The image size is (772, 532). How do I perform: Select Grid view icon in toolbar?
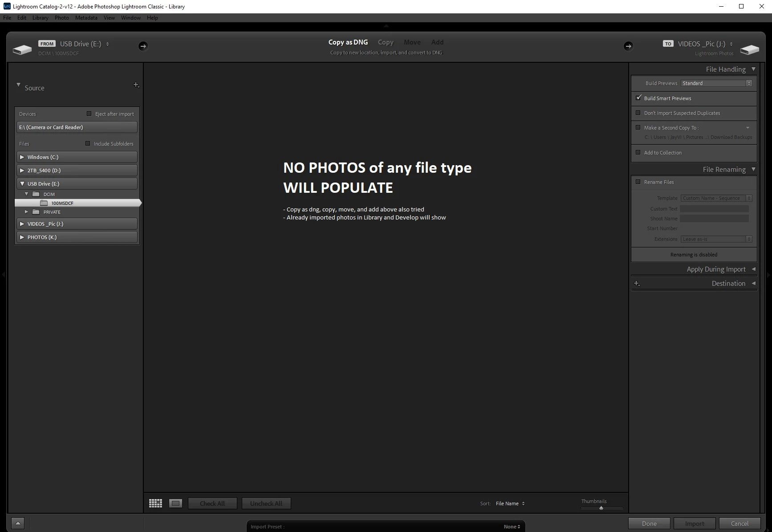(x=155, y=504)
